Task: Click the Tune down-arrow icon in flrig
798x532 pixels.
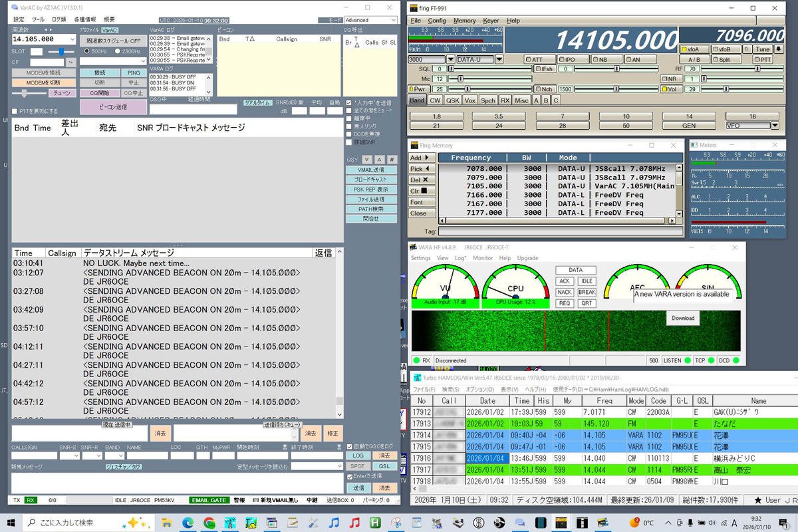Action: point(779,49)
